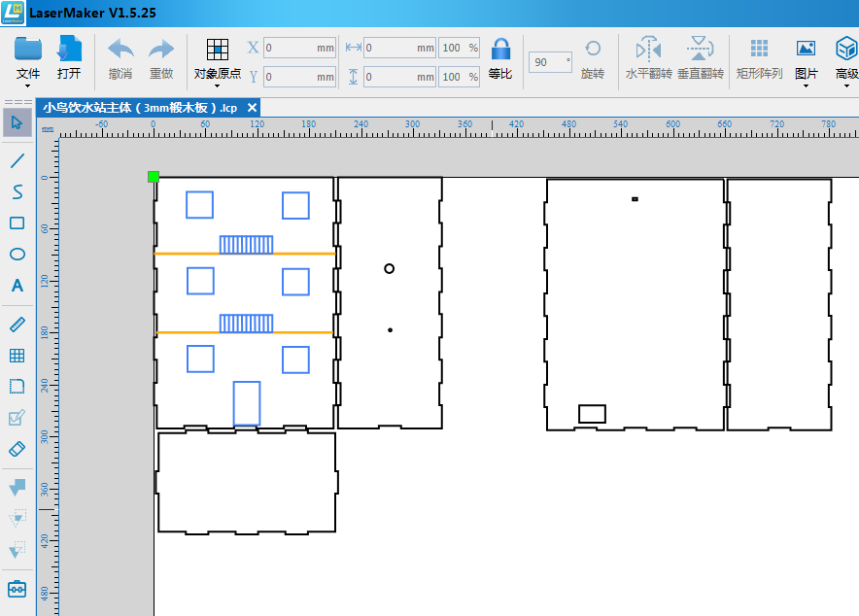Click the ruler unit mm corner button

48,130
